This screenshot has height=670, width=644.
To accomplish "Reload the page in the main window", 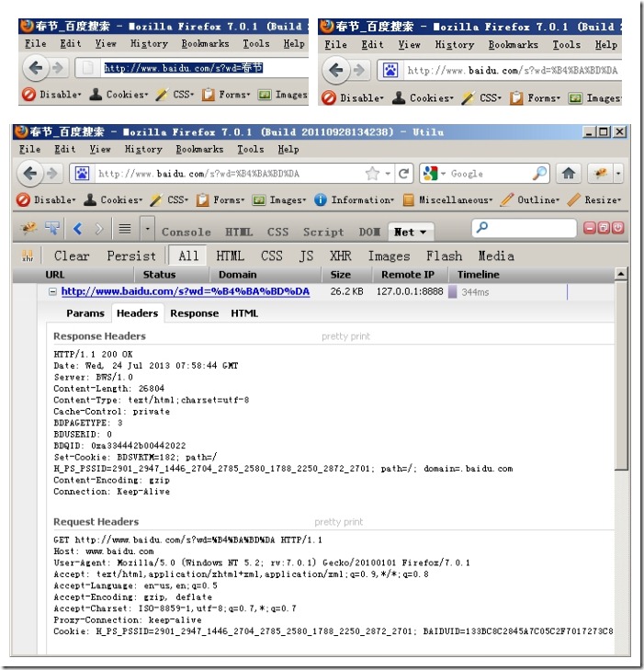I will (403, 174).
